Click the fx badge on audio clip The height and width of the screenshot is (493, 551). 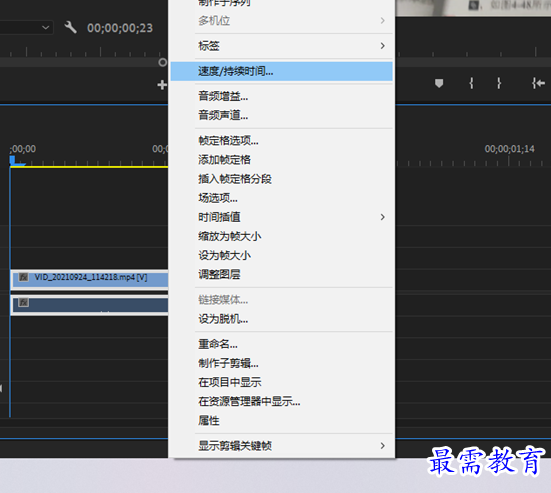click(x=24, y=302)
